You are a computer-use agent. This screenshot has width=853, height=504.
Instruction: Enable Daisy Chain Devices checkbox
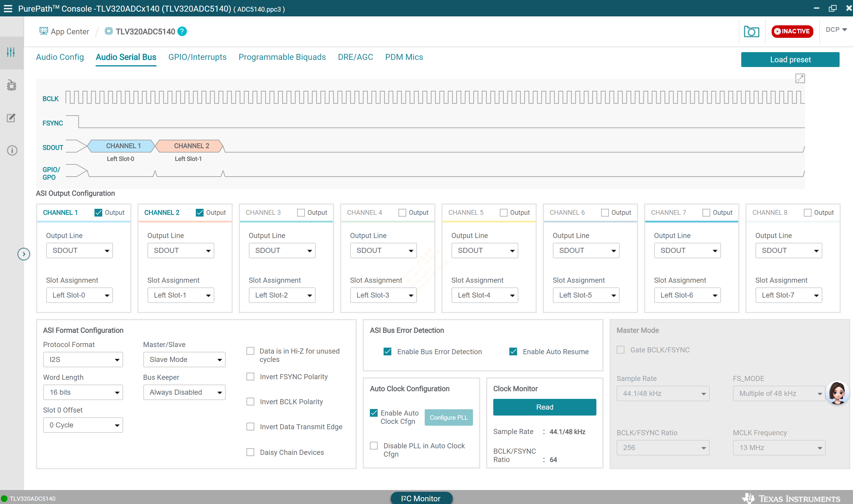coord(250,452)
